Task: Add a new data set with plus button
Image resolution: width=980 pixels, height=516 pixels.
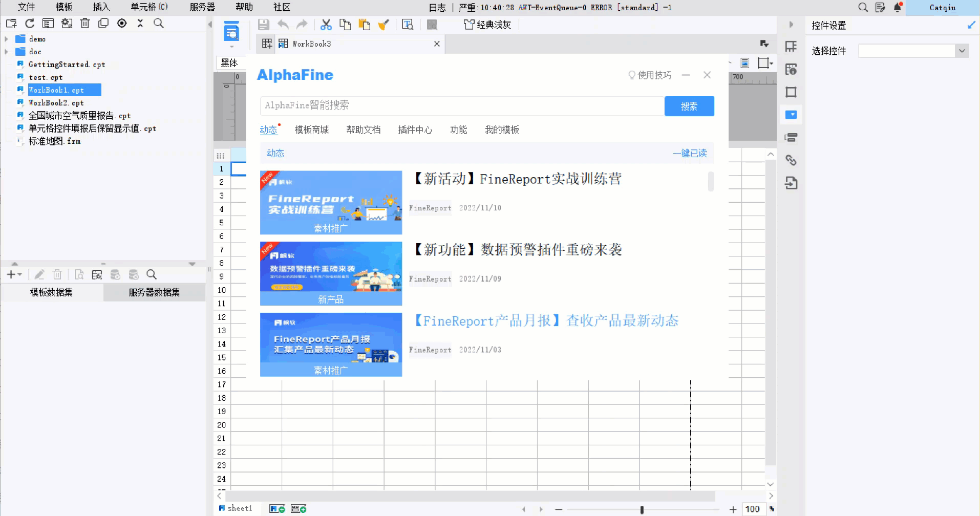Action: click(14, 274)
